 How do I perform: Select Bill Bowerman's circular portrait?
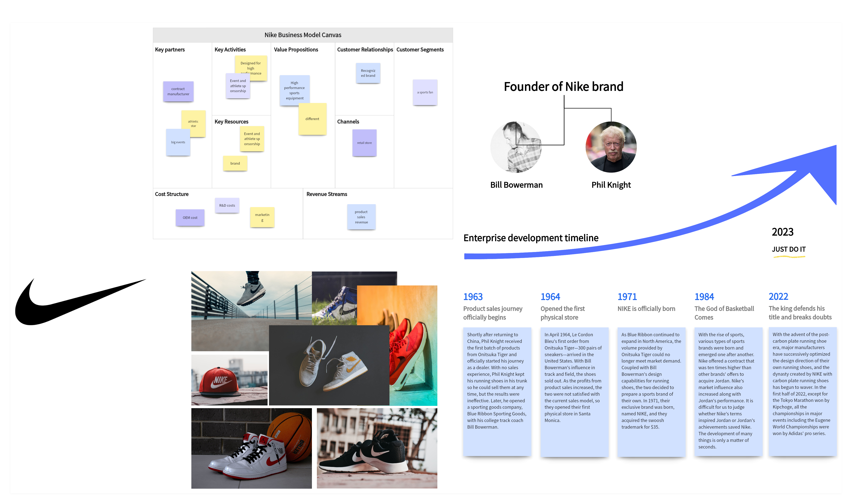click(516, 147)
